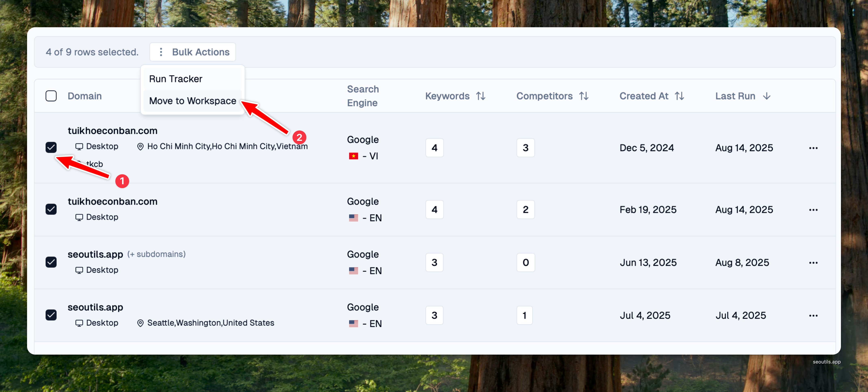Click competitors count 0 badge
The image size is (868, 392).
526,263
